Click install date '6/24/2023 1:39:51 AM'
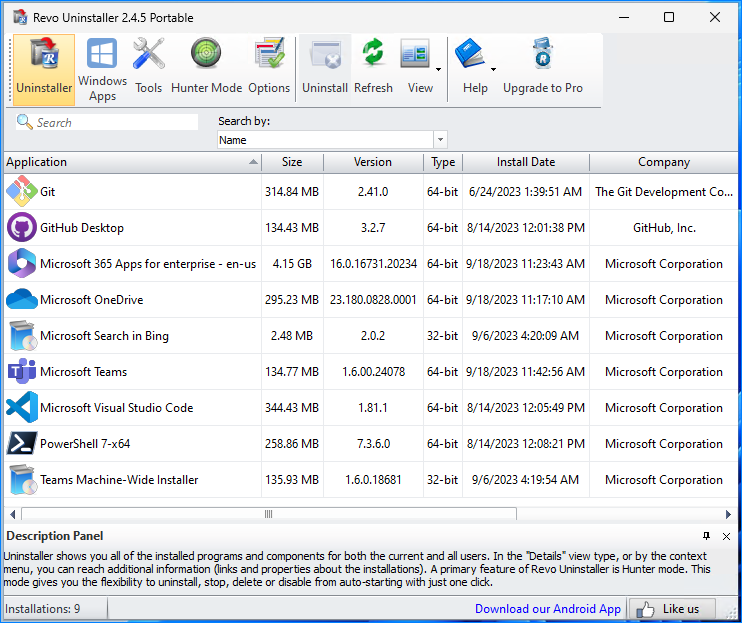742x623 pixels. coord(525,192)
